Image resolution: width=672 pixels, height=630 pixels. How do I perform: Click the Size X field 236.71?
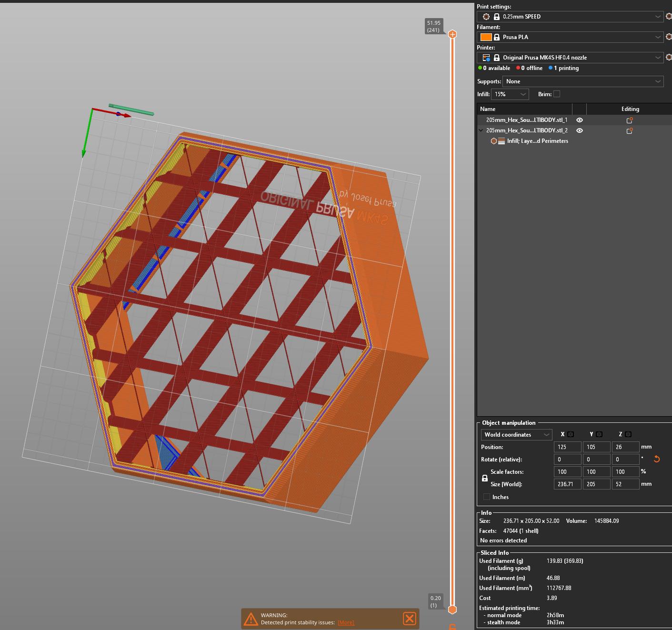coord(567,484)
